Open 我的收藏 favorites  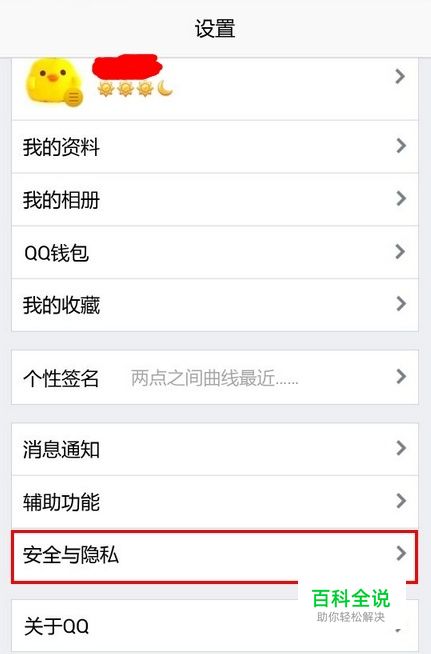click(215, 305)
